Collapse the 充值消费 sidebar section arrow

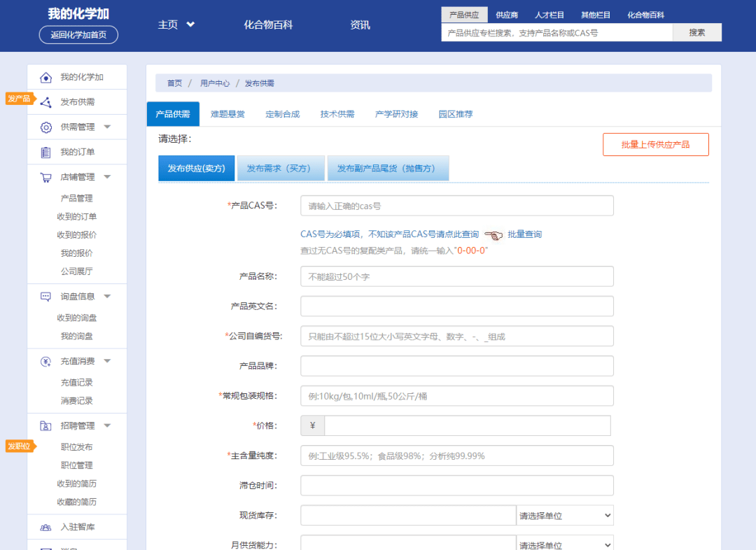point(108,361)
